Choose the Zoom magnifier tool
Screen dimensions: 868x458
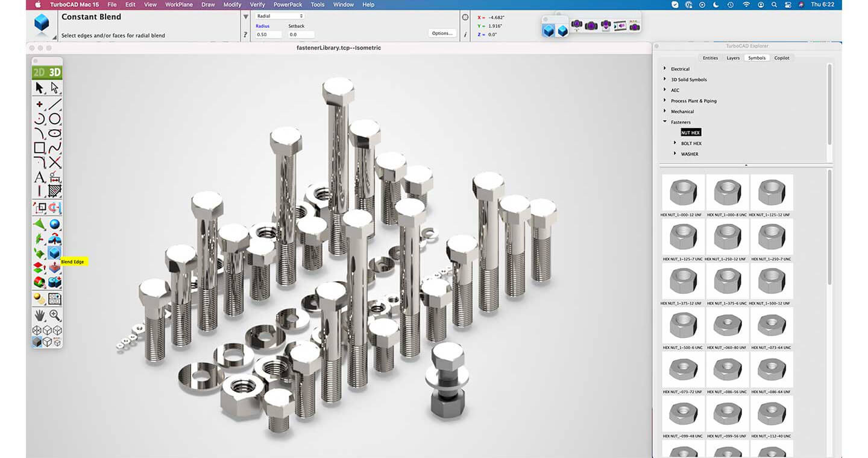[55, 315]
